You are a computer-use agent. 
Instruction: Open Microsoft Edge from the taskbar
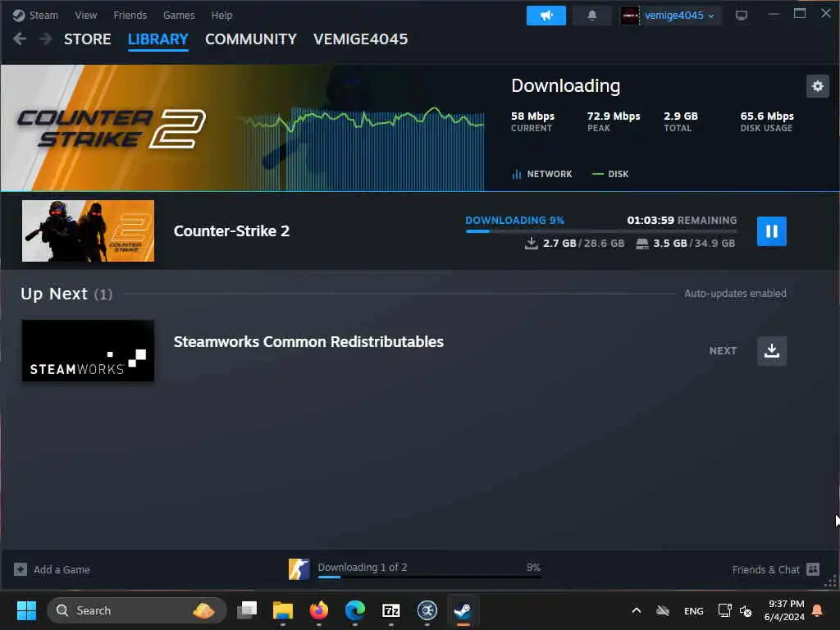tap(354, 610)
